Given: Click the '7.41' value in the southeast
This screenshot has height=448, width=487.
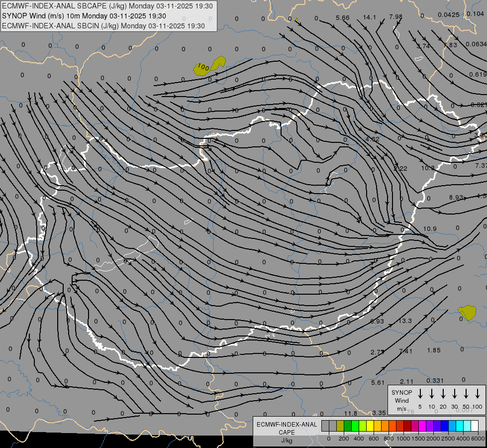Looking at the screenshot, I should click(x=405, y=351).
